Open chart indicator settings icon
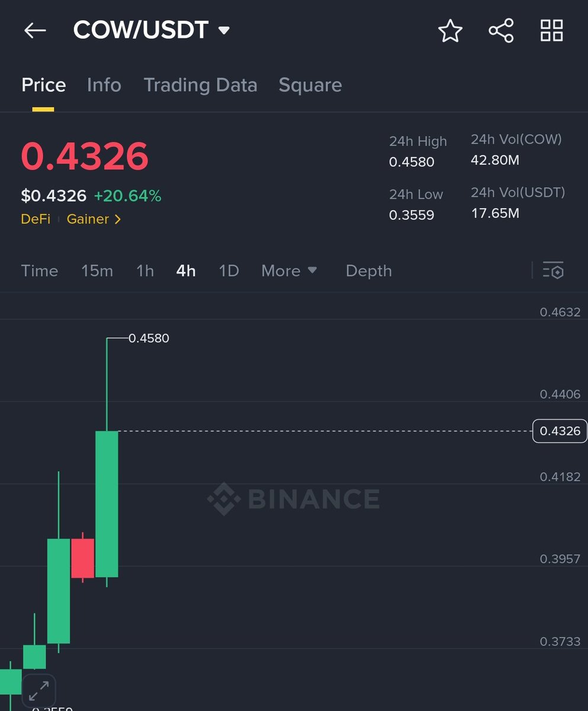Screen dimensions: 588x711 [553, 270]
